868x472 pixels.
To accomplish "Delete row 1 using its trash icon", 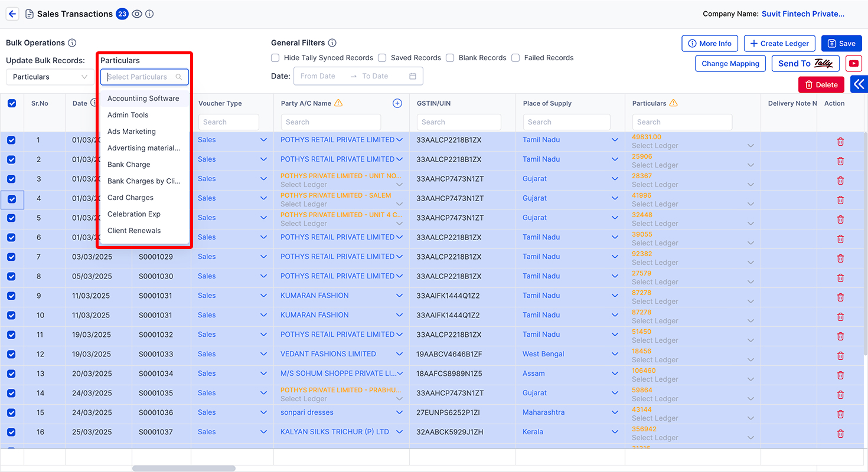I will point(840,142).
